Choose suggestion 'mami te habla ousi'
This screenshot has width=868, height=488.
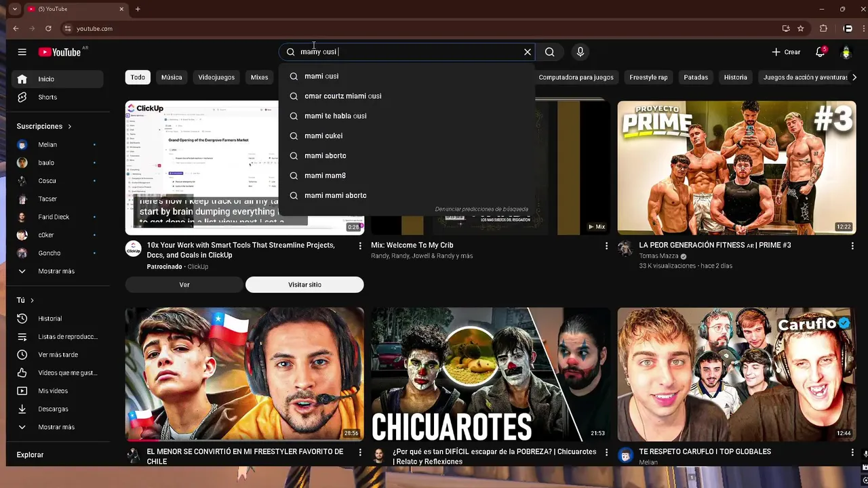(406, 116)
